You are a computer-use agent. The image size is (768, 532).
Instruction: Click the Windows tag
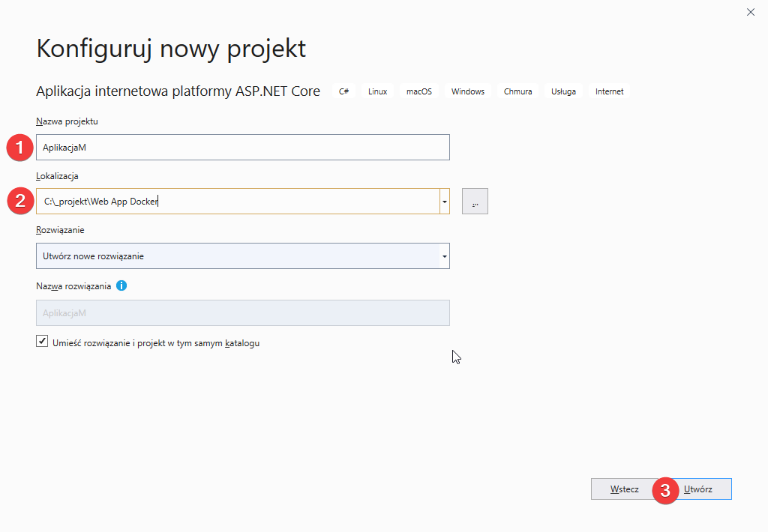pos(468,91)
